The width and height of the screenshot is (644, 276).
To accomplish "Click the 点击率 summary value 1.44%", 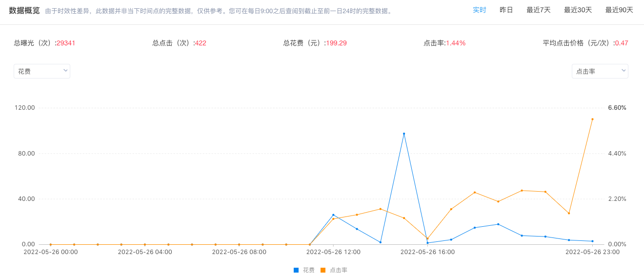I will click(456, 43).
